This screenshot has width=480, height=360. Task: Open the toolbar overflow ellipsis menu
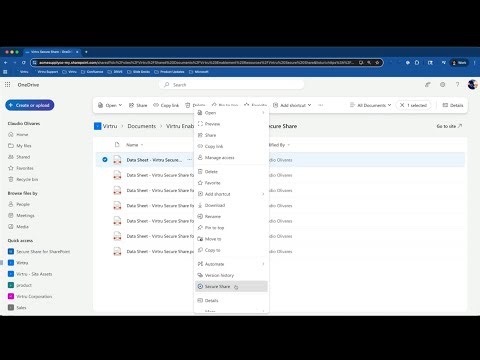321,105
